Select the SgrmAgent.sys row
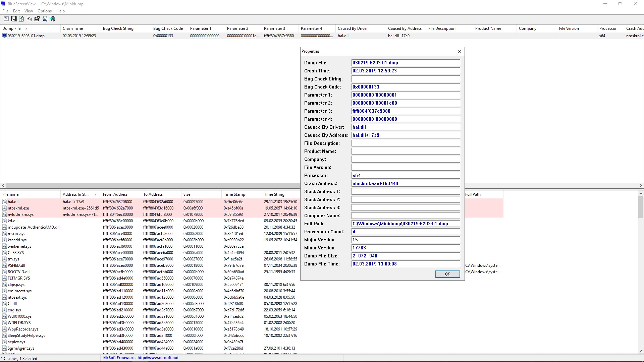This screenshot has width=644, height=362. [252, 348]
